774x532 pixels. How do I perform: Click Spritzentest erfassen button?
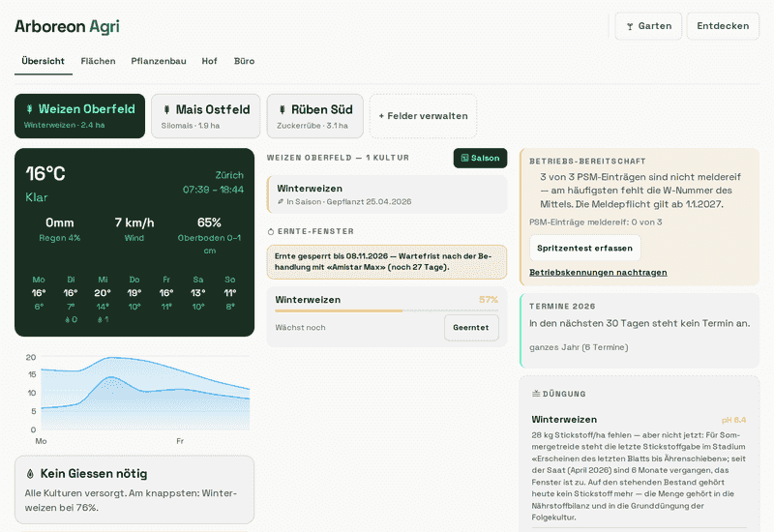(x=585, y=249)
